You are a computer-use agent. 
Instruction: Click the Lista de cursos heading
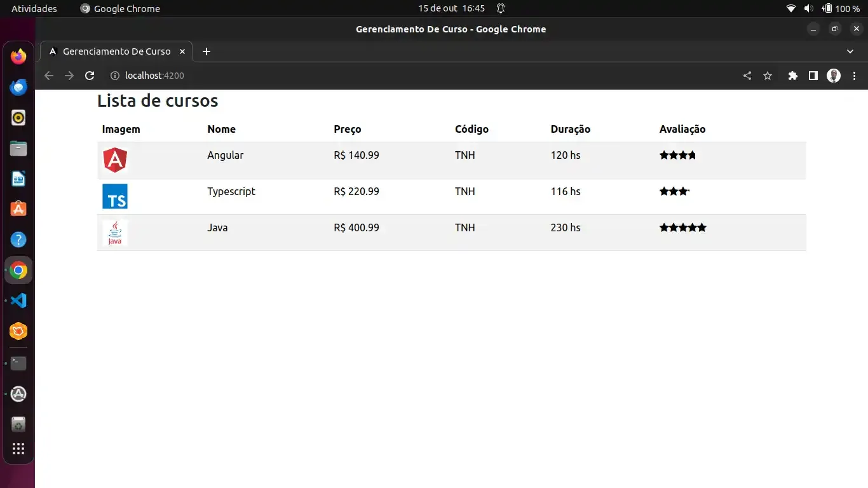coord(158,100)
